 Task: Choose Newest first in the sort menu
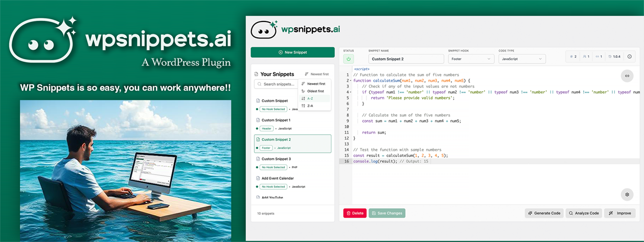click(314, 83)
